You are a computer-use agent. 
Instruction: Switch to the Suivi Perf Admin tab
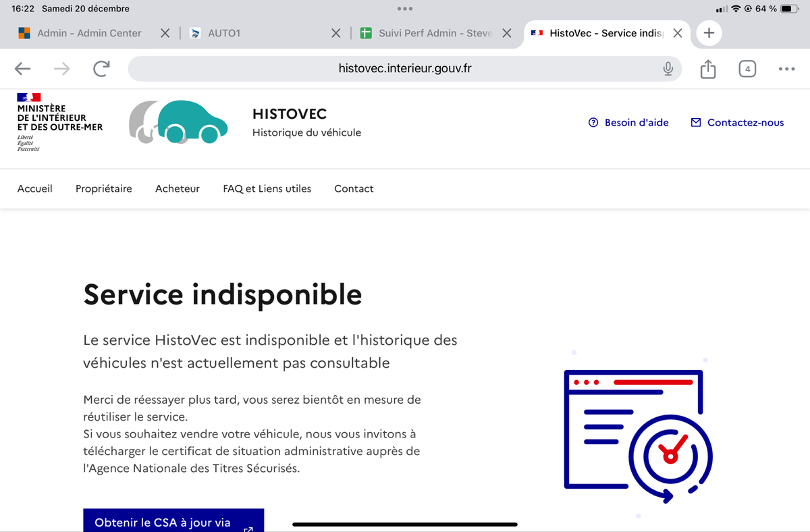point(427,33)
